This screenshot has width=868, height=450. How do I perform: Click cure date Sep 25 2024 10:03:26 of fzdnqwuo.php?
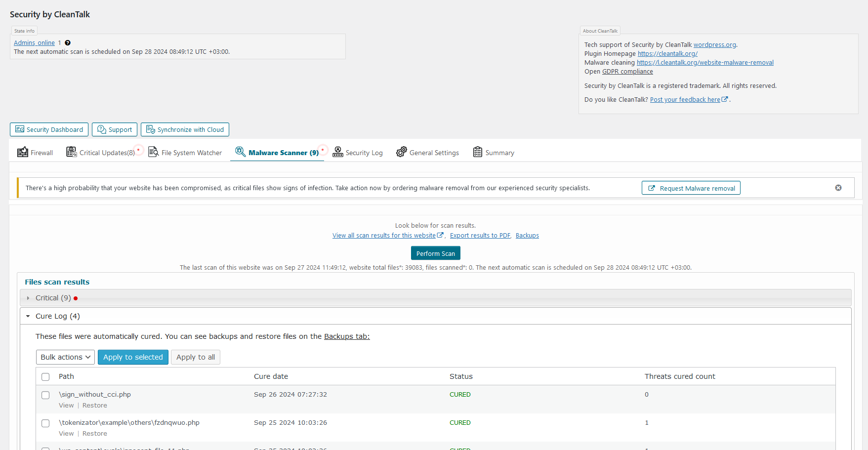point(290,422)
